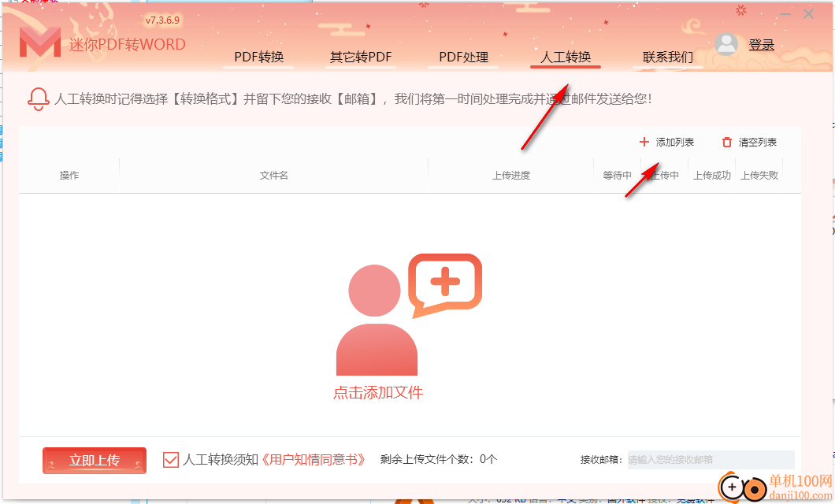Open the PDF处理 tab

(463, 57)
